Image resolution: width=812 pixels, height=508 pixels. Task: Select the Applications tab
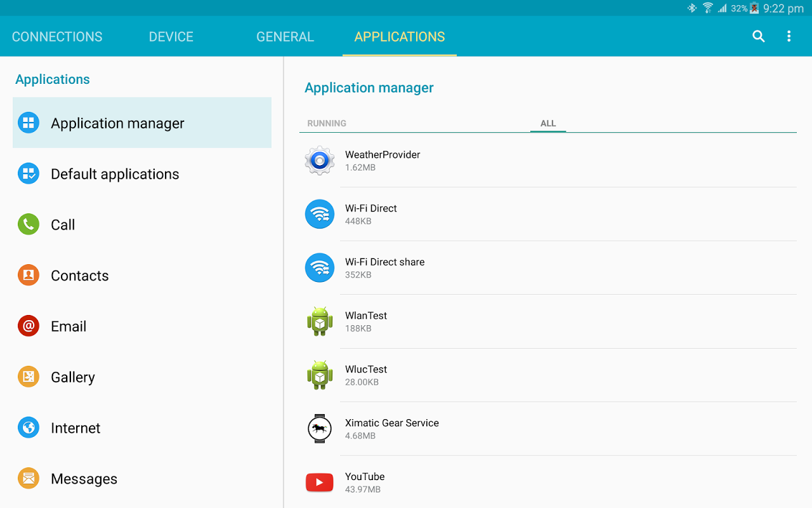[400, 37]
